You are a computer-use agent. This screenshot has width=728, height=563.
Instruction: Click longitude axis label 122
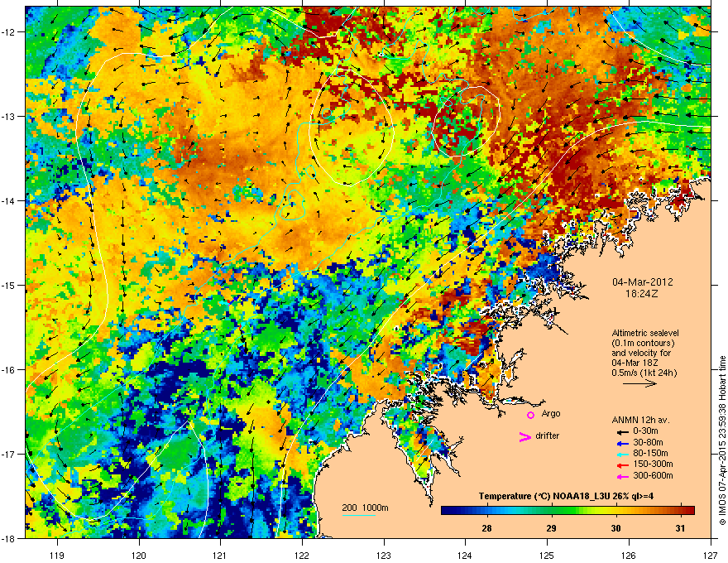point(302,555)
